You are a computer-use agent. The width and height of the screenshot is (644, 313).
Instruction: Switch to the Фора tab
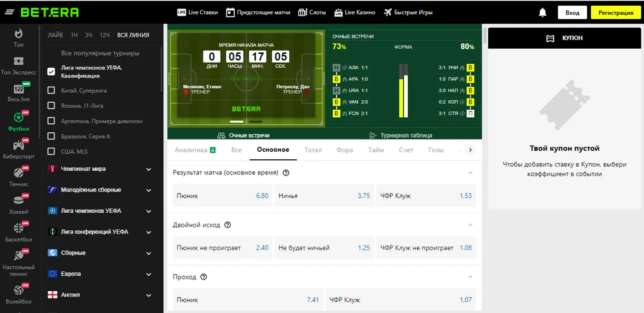click(345, 150)
